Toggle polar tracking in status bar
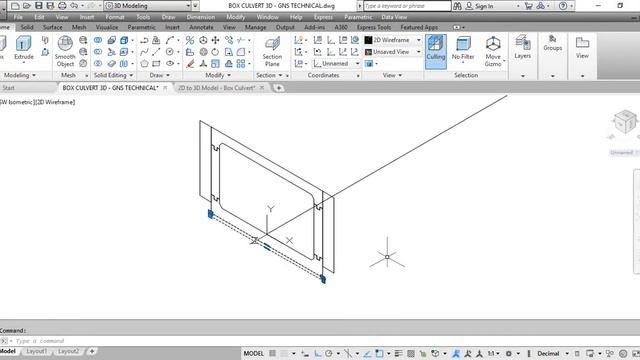The image size is (640, 360). 329,353
